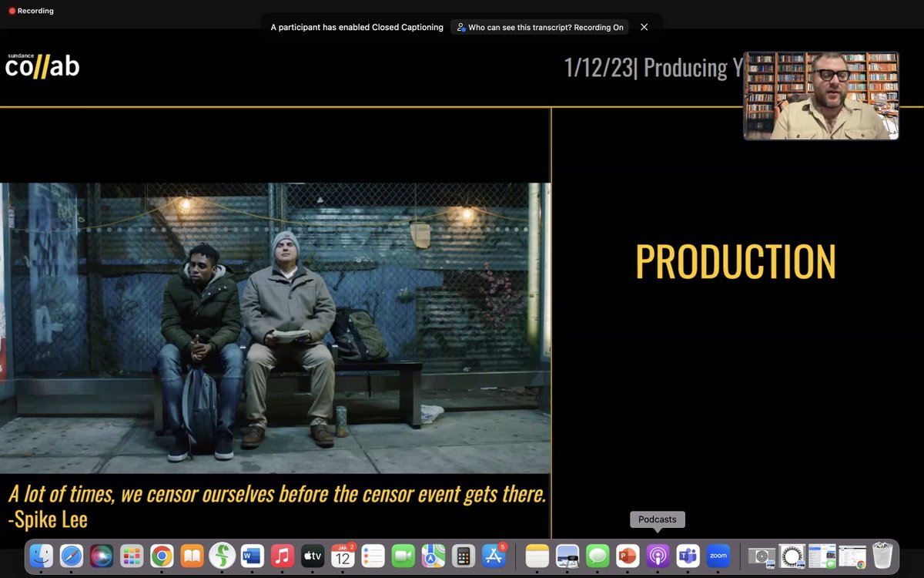Click 'A participant has enabled Closed Captioning' text

pyautogui.click(x=357, y=27)
